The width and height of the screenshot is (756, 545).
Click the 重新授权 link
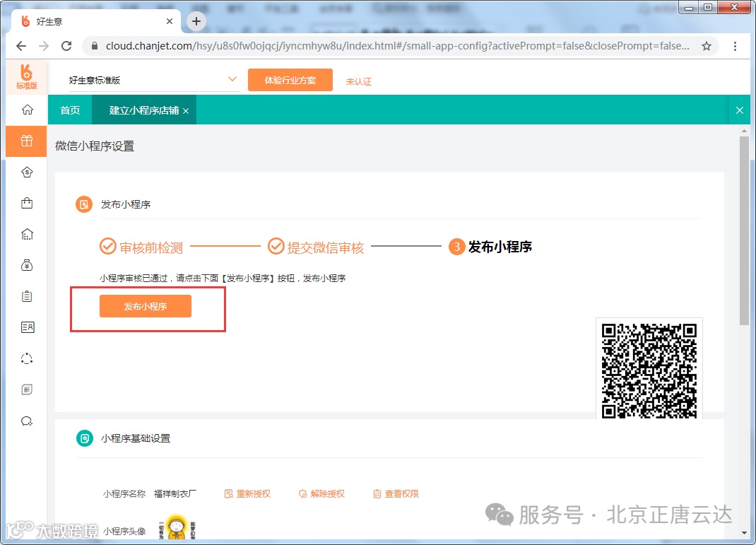coord(248,494)
